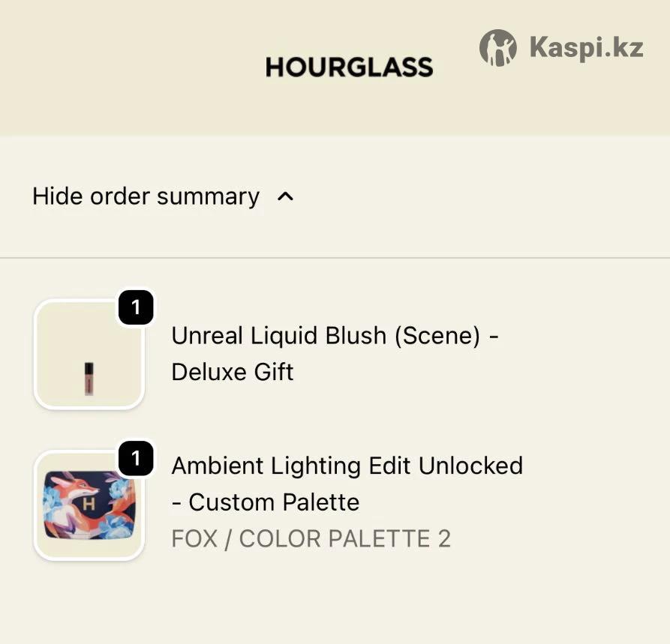Click the Kaspi.kz round logo icon
Screen dimensions: 670x644
coord(498,48)
